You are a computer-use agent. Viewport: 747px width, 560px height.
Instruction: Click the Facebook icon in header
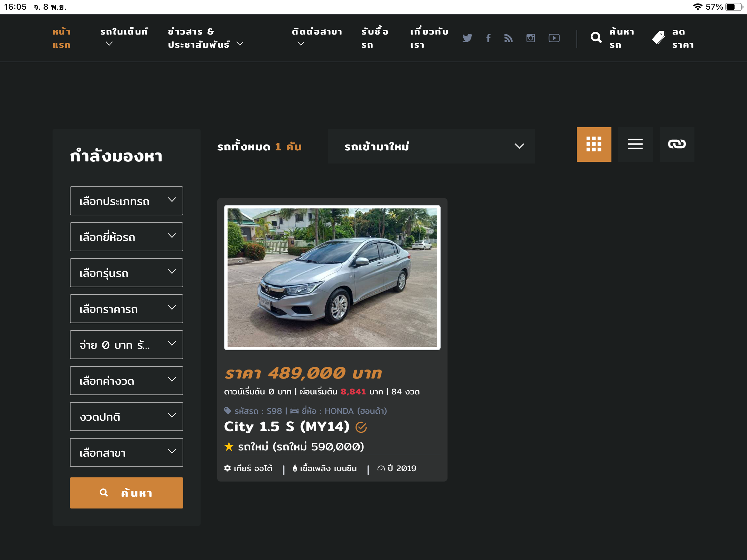click(x=488, y=38)
